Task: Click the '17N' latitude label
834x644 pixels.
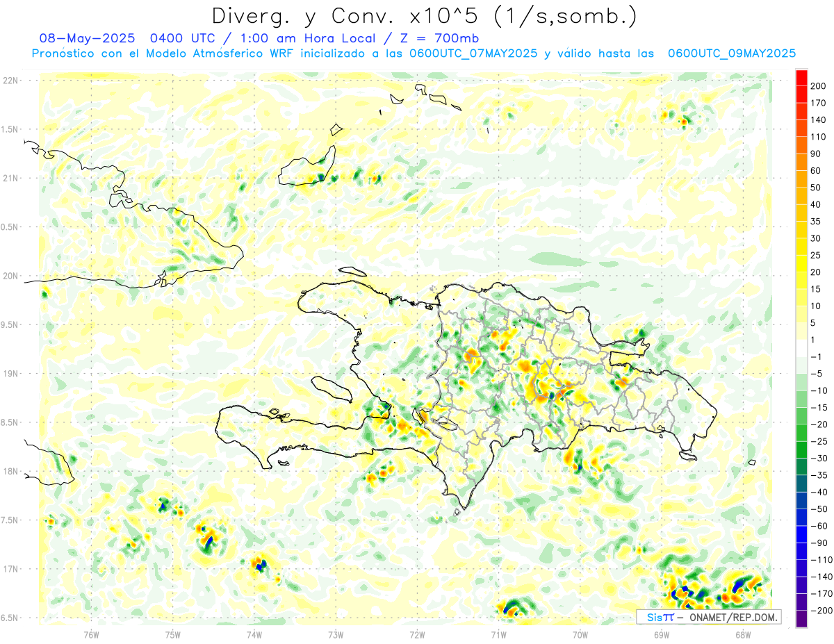Action: click(10, 569)
